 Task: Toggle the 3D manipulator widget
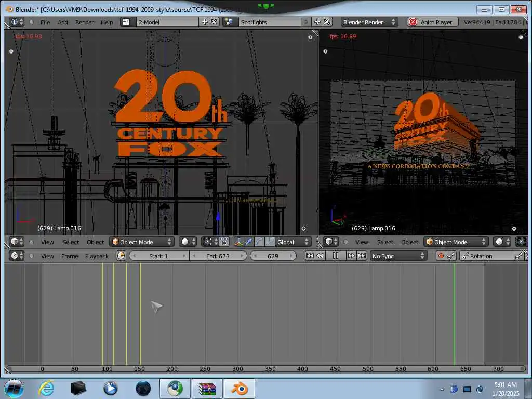tap(238, 242)
